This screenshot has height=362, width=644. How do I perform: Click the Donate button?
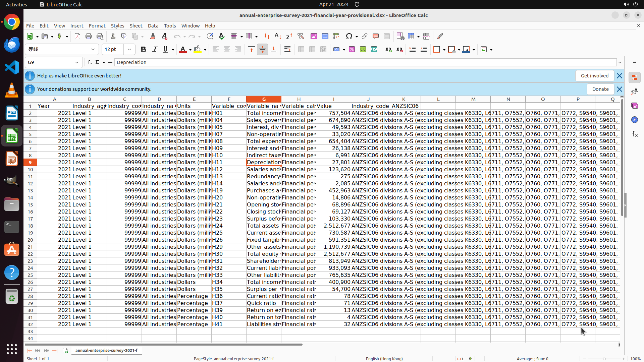600,89
